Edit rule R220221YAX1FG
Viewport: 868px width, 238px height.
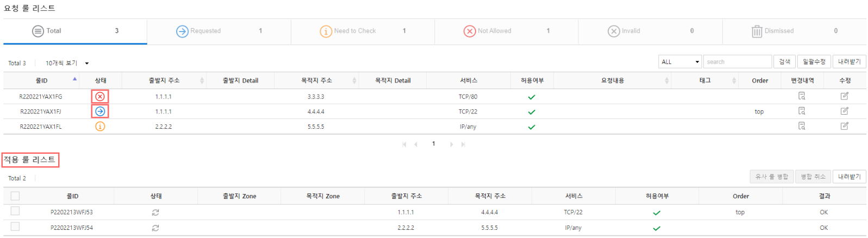coord(845,96)
